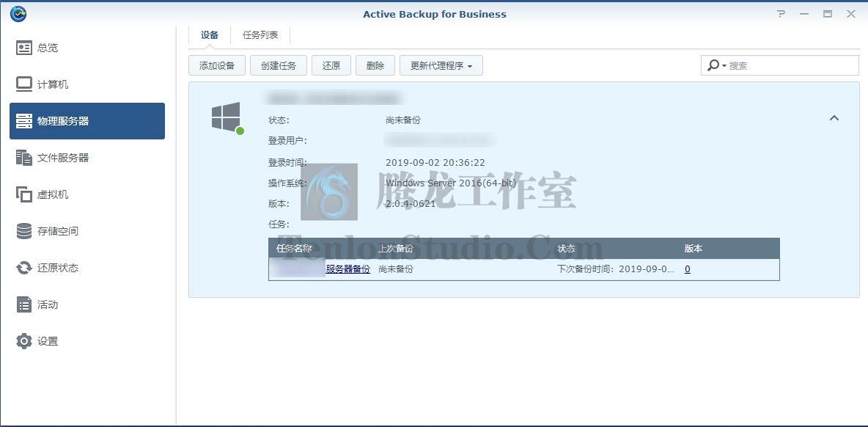Image resolution: width=868 pixels, height=427 pixels.
Task: Select the 尚未备份 value beside 状态:
Action: coord(403,120)
